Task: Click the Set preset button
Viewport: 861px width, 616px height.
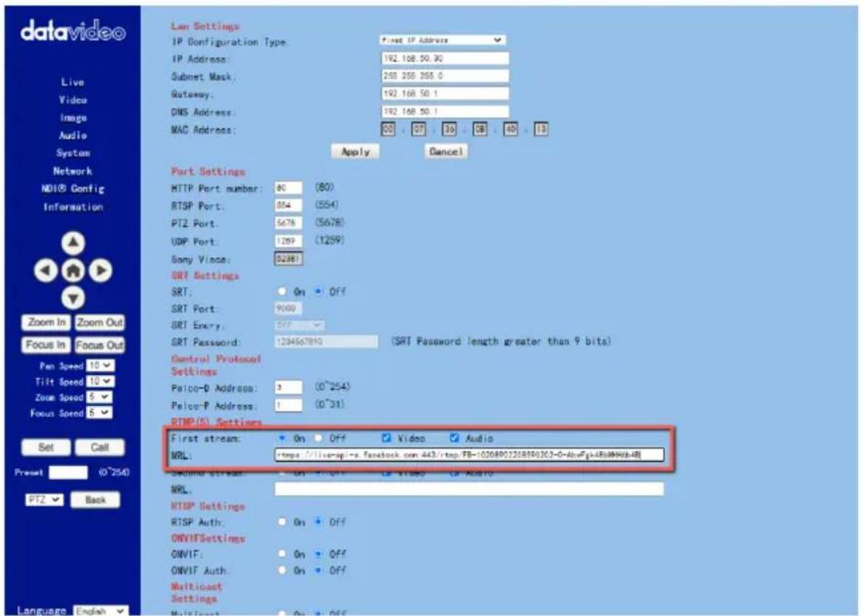Action: point(46,447)
